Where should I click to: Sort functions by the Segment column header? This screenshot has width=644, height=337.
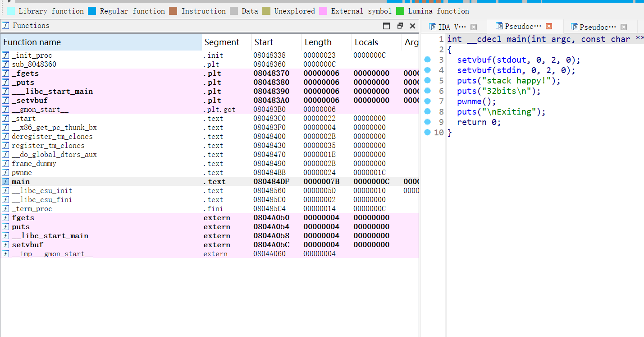(222, 42)
